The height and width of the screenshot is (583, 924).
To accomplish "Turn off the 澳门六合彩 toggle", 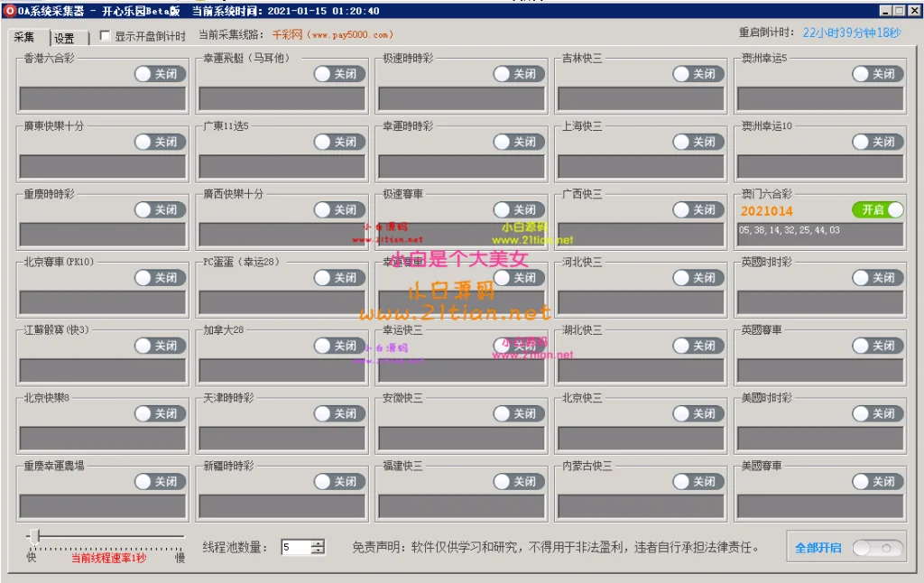I will coord(877,209).
